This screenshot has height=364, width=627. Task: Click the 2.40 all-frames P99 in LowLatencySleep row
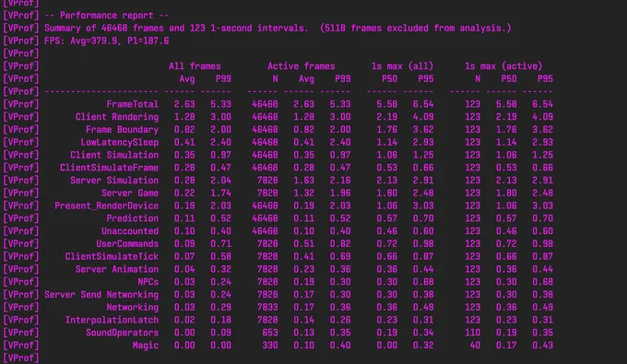[220, 143]
